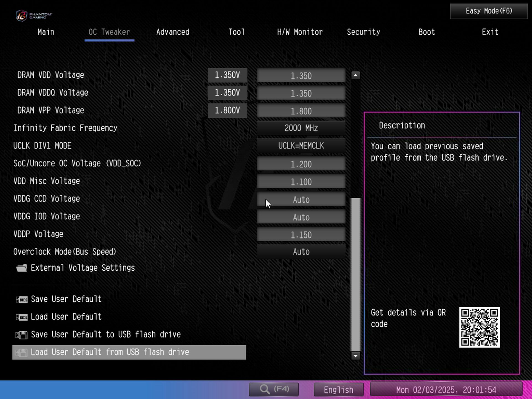Click the scroll up arrow
This screenshot has height=399, width=532.
tap(355, 75)
